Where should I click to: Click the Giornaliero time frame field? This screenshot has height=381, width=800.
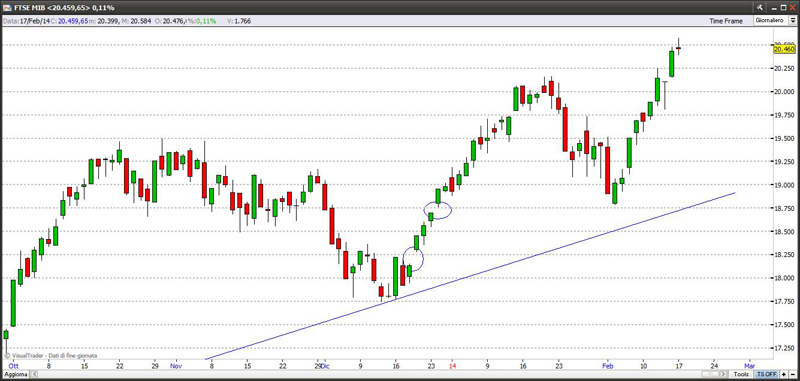point(770,21)
